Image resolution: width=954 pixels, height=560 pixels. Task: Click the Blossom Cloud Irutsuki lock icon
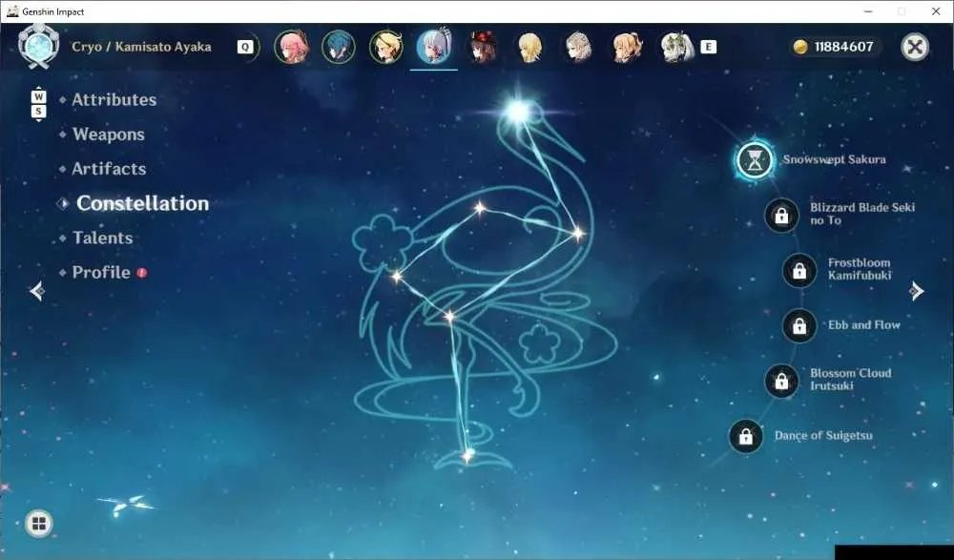(782, 381)
